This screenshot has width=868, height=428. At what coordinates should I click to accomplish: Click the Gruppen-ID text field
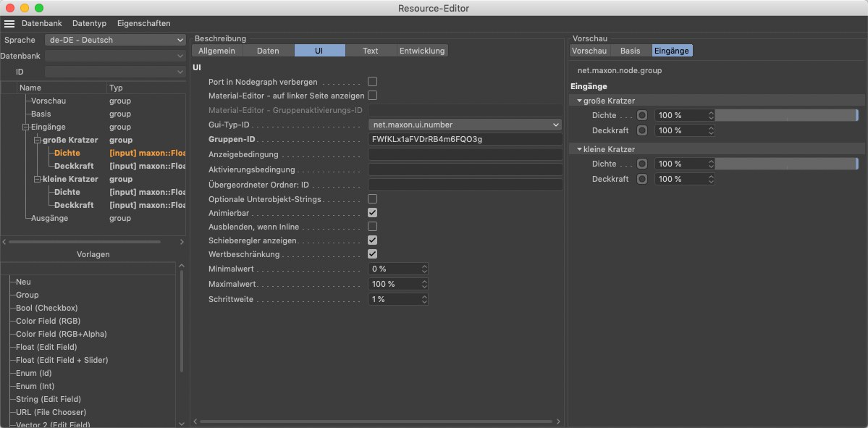click(465, 139)
